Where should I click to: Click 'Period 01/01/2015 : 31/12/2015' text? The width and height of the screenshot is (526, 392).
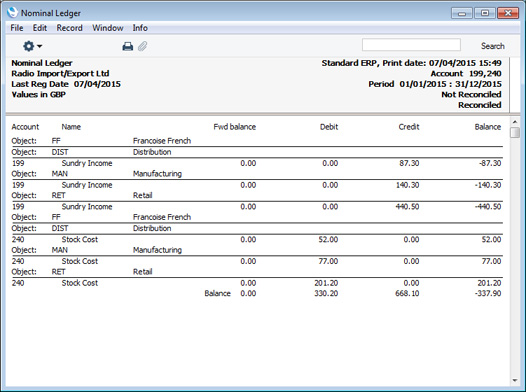point(435,84)
